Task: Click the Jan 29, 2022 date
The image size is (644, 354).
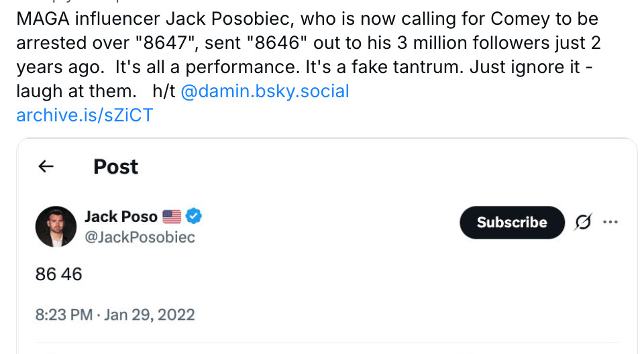Action: click(149, 314)
